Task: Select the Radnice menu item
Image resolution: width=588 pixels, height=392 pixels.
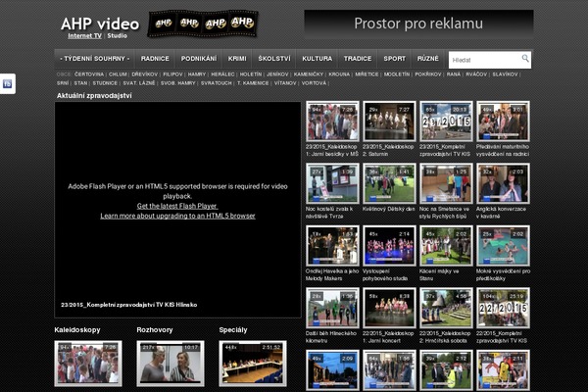Action: (155, 59)
